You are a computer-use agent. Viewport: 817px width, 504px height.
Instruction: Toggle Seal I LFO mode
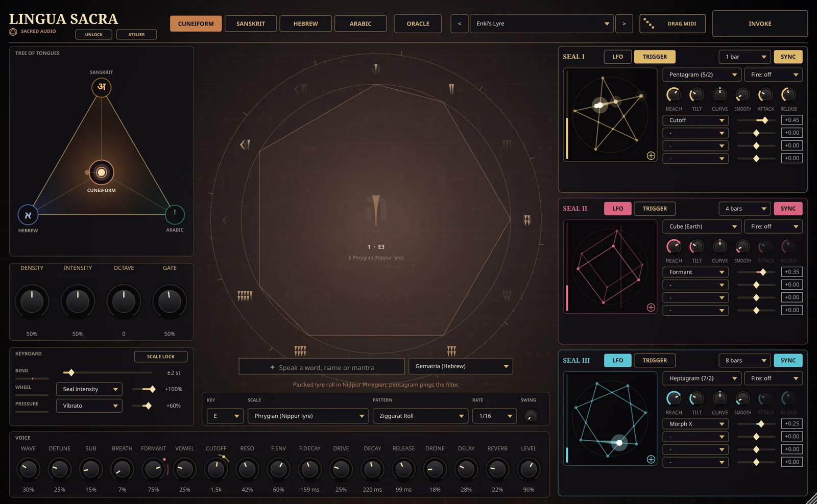(x=618, y=57)
